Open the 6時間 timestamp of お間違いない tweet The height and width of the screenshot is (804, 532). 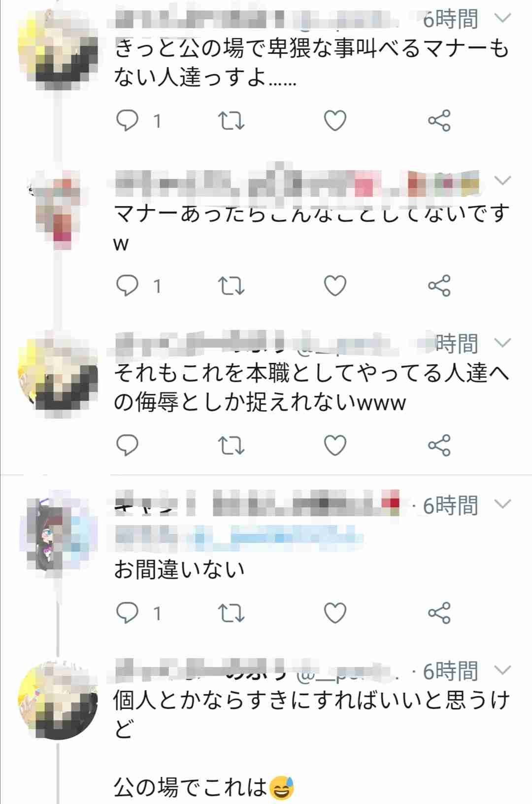[450, 506]
